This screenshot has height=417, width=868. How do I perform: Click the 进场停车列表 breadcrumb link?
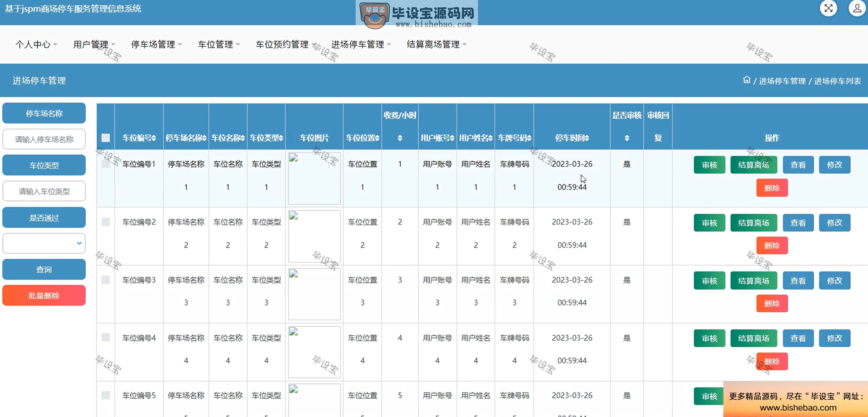pyautogui.click(x=838, y=81)
